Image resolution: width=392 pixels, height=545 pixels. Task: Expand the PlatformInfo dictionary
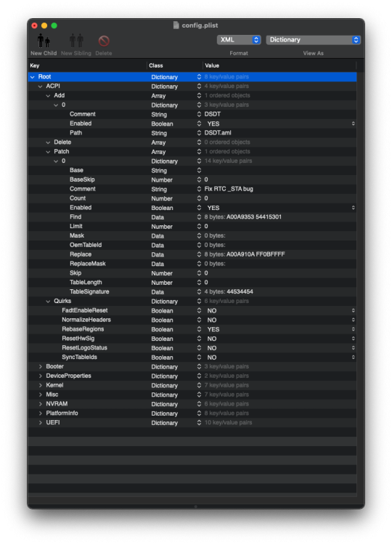[x=40, y=413]
